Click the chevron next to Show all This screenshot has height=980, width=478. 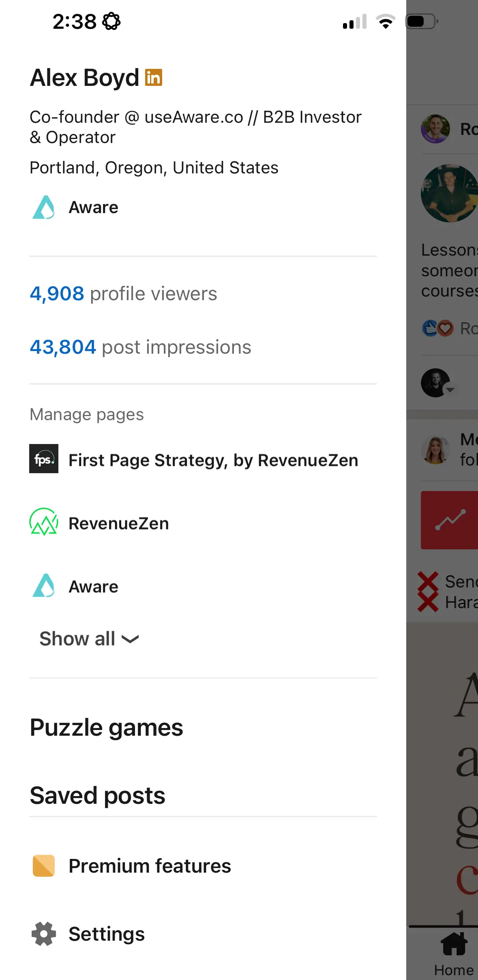click(x=130, y=639)
